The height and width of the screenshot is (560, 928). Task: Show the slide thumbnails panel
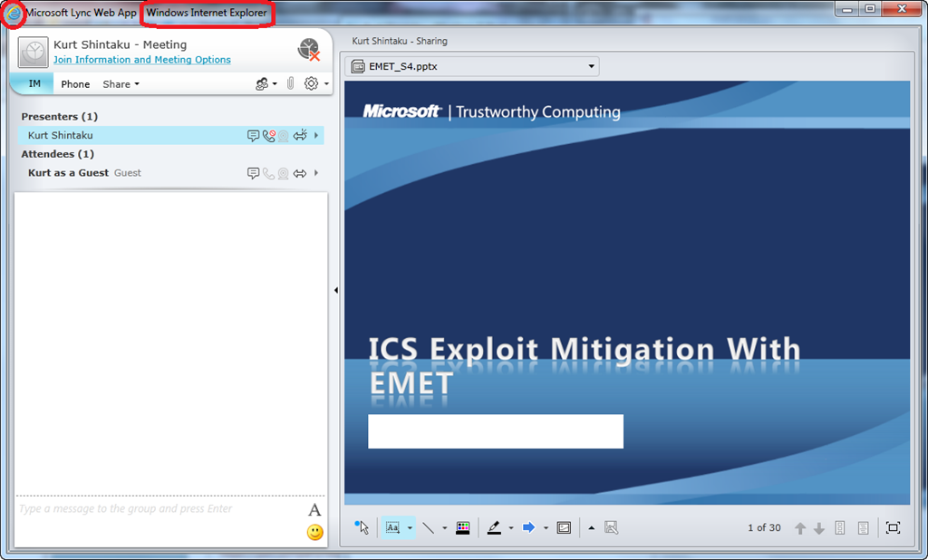click(839, 527)
